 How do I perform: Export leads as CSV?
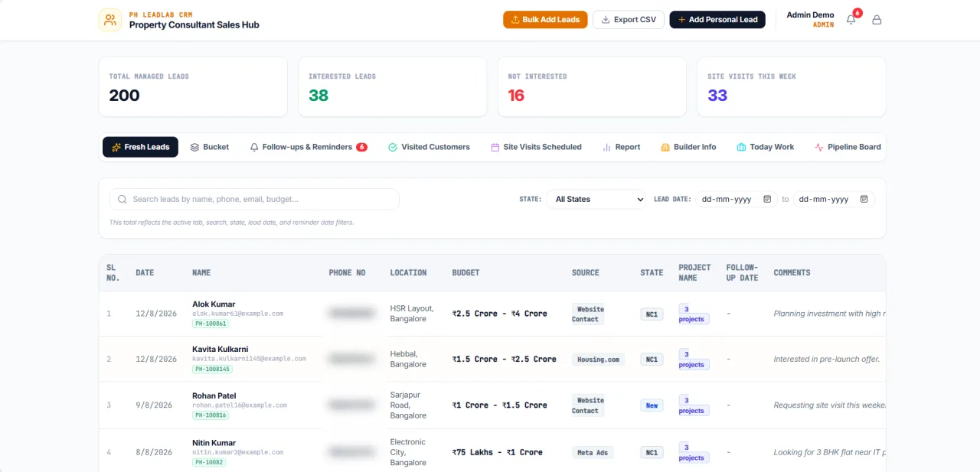point(629,20)
